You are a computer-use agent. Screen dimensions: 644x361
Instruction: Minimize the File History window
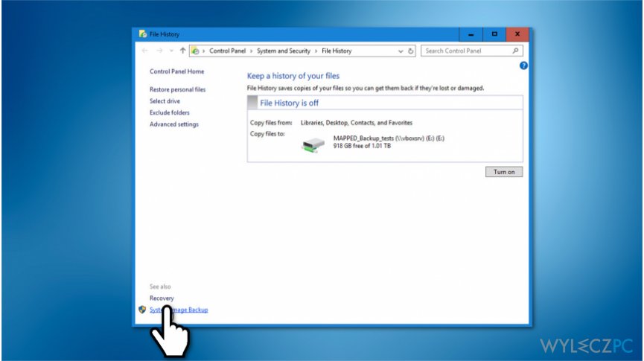pos(471,34)
